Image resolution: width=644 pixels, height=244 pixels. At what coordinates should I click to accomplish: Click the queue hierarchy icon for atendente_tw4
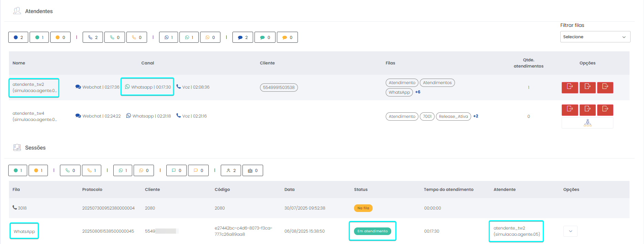point(587,123)
